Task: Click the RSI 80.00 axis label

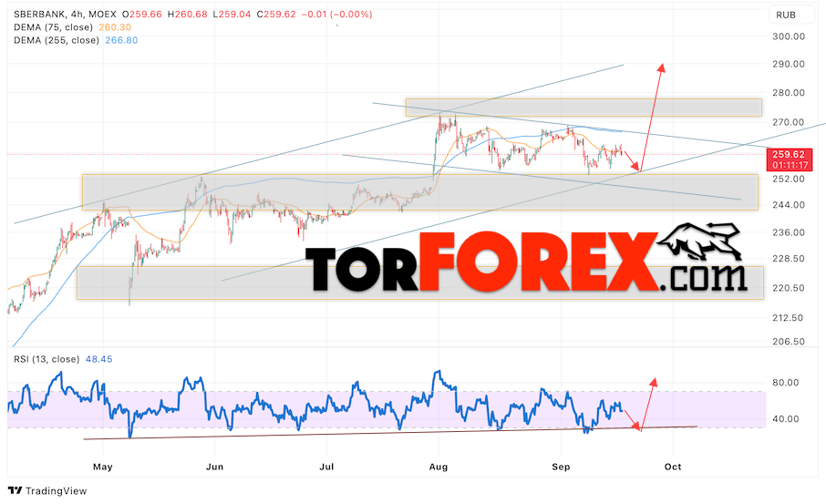Action: 786,383
